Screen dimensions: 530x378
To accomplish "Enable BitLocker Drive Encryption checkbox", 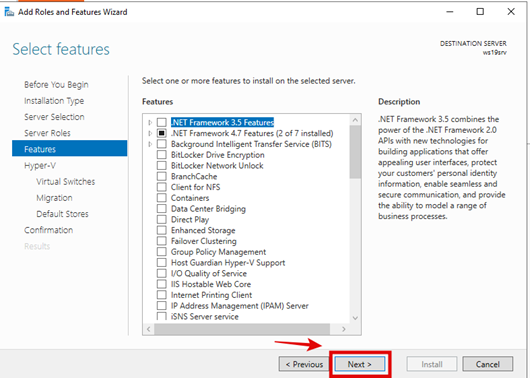I will [162, 155].
